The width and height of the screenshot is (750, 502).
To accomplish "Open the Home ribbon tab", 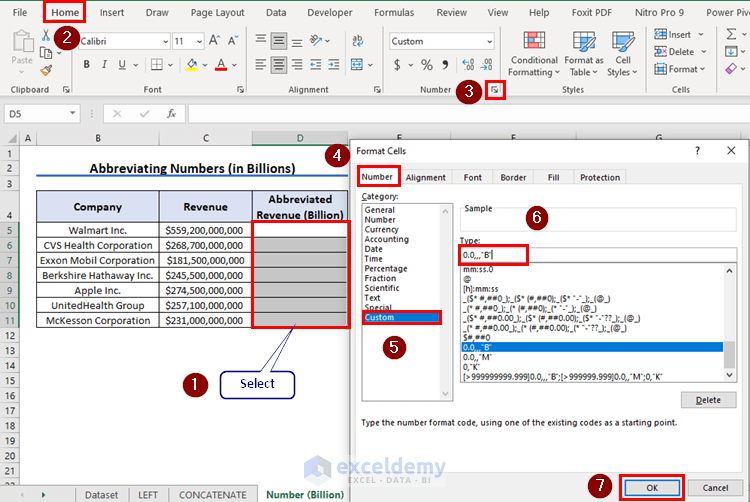I will [65, 12].
